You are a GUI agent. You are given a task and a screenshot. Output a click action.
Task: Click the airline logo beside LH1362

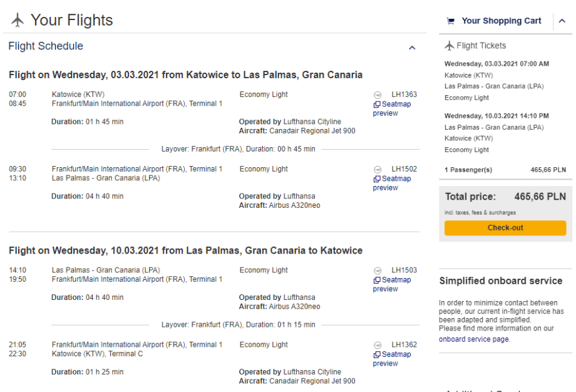378,346
